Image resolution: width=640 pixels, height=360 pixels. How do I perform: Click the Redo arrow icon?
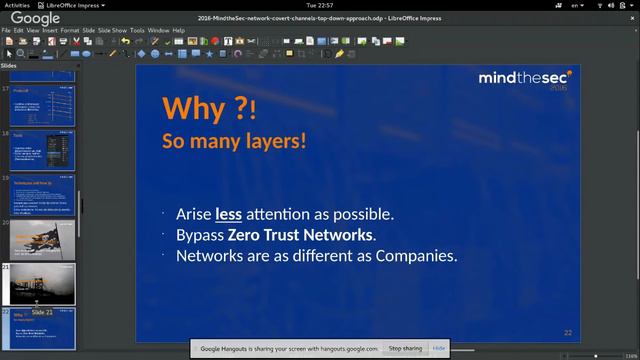pos(139,41)
